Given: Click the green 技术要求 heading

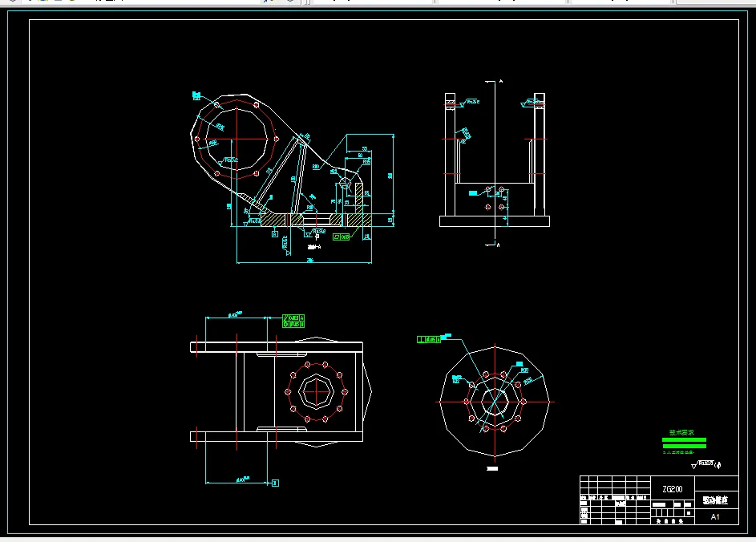Looking at the screenshot, I should [x=681, y=432].
